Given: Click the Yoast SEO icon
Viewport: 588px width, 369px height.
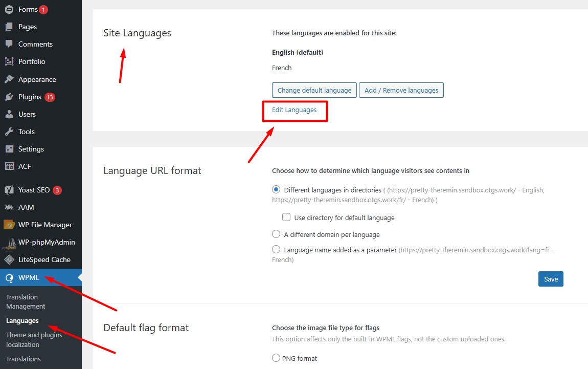Looking at the screenshot, I should pyautogui.click(x=9, y=190).
